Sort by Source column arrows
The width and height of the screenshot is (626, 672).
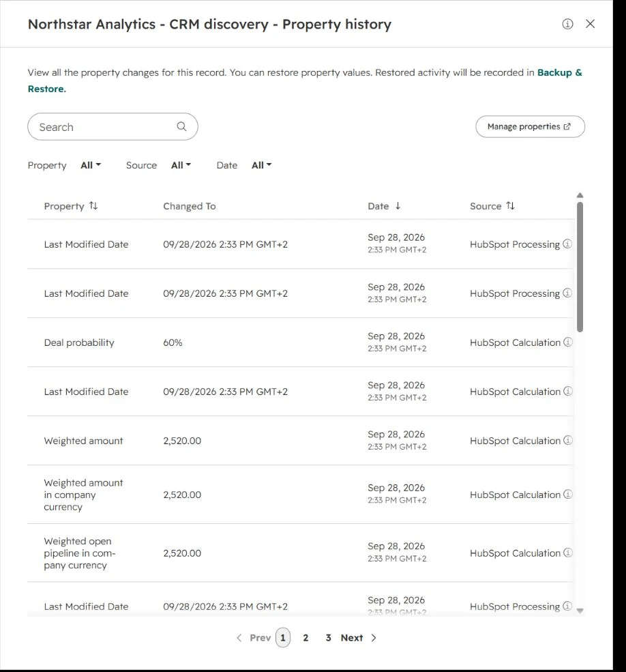click(x=510, y=206)
